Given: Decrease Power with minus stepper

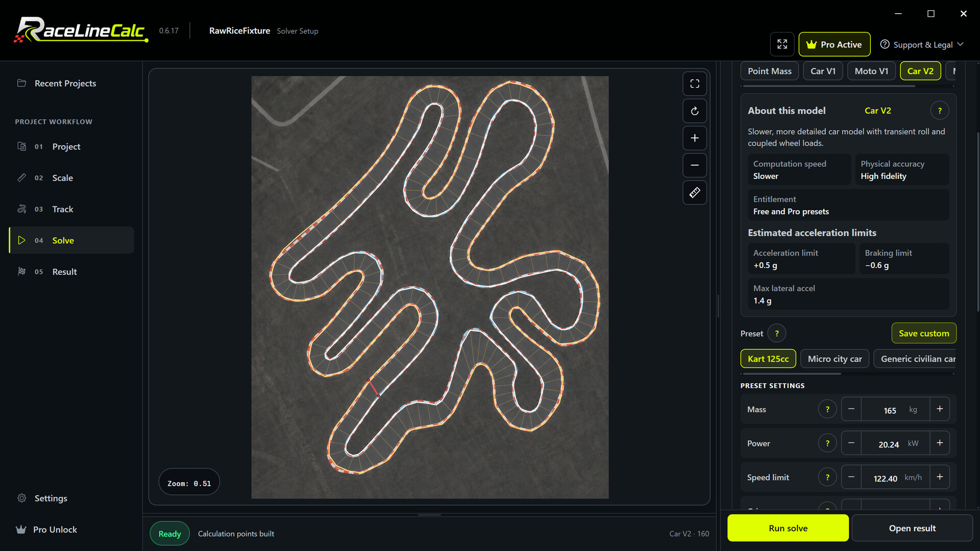Looking at the screenshot, I should coord(851,443).
